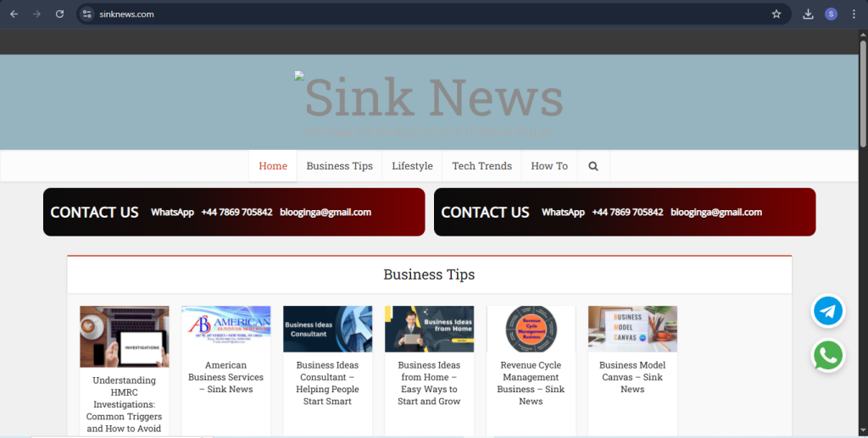Open Understanding HMRC Investigations article link
Viewport: 868px width, 438px height.
124,404
